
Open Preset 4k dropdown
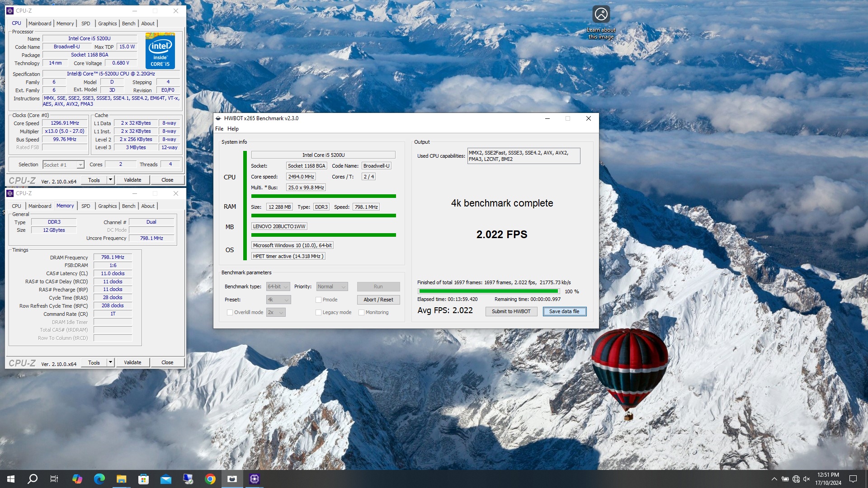click(278, 300)
